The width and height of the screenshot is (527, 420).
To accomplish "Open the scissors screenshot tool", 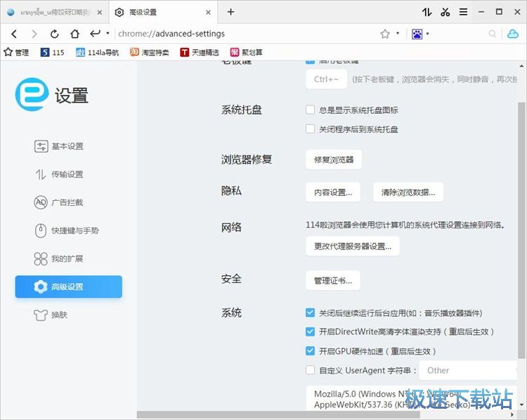I will tap(445, 12).
